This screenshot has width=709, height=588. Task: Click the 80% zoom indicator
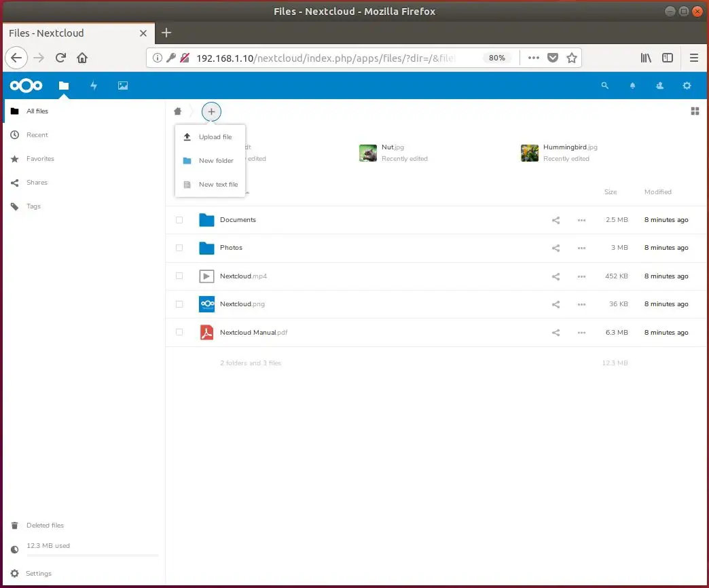[497, 58]
